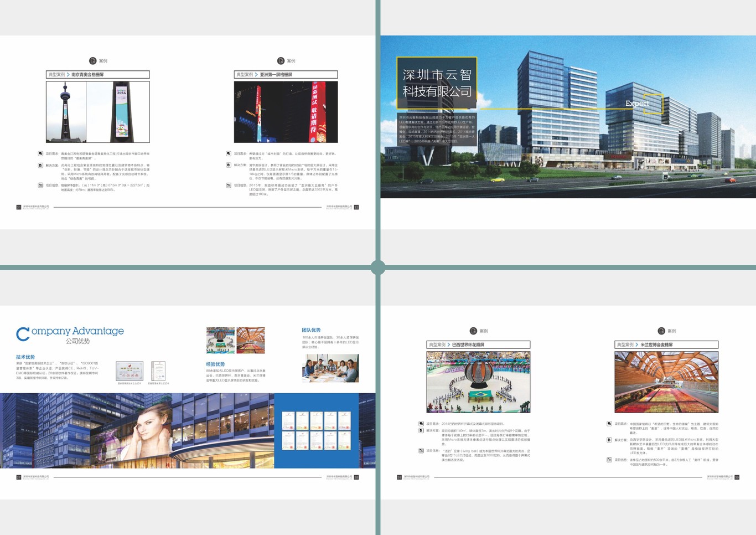Open the Brazil World Cup stadium photo
The width and height of the screenshot is (756, 535).
(x=478, y=382)
